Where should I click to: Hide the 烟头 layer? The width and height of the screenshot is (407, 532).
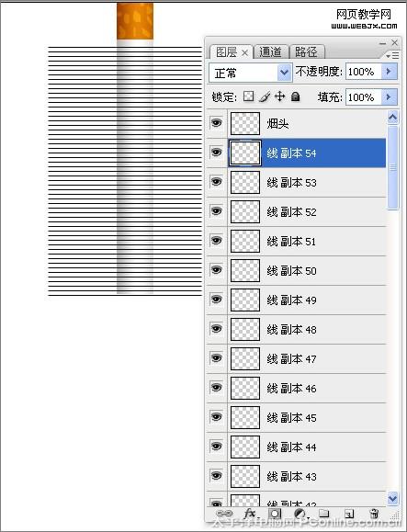click(217, 123)
